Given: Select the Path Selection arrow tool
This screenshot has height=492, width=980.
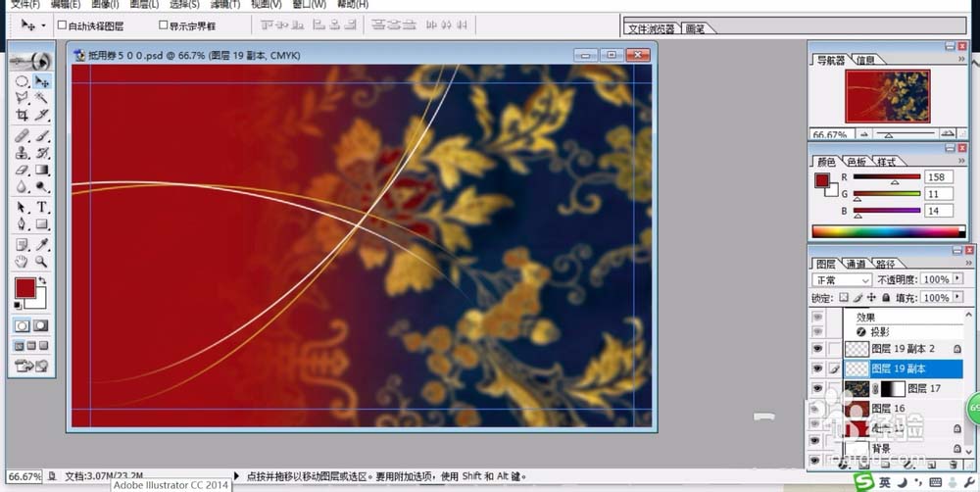Looking at the screenshot, I should [x=22, y=207].
